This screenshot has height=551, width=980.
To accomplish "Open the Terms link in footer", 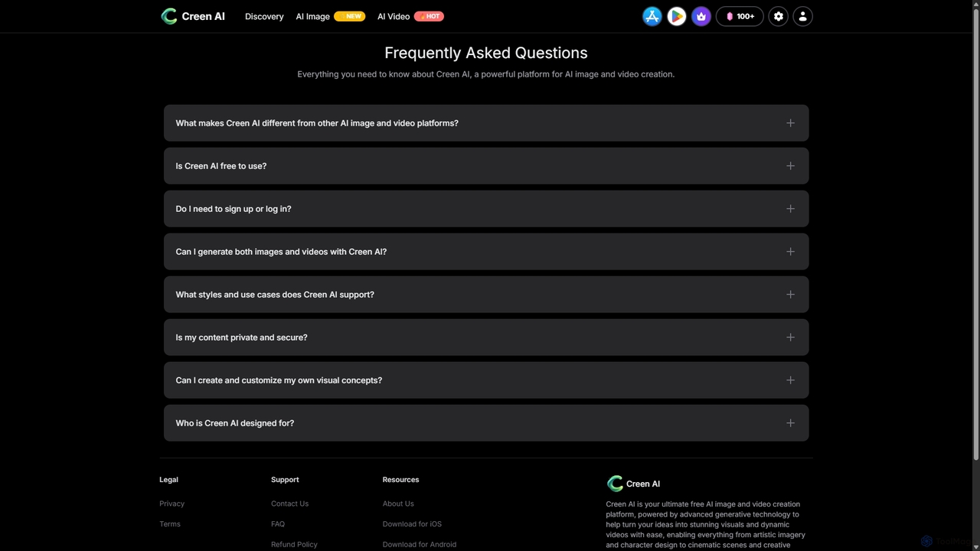I will (170, 524).
